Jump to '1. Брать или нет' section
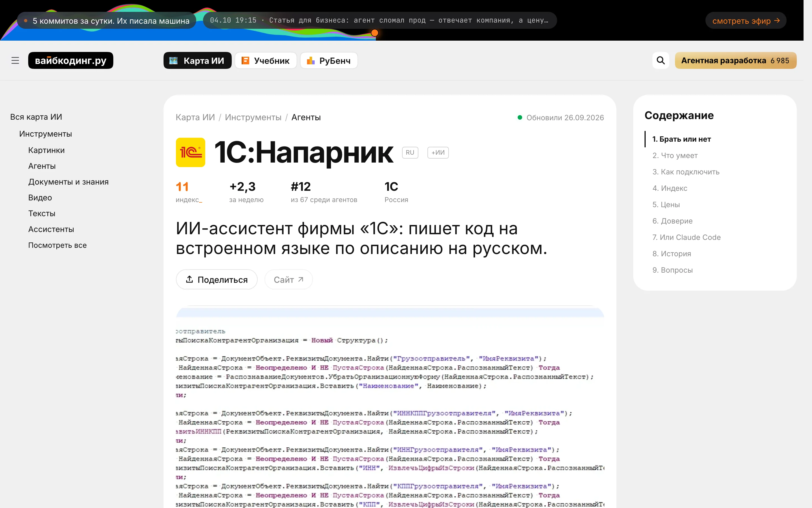The image size is (812, 508). pos(681,139)
